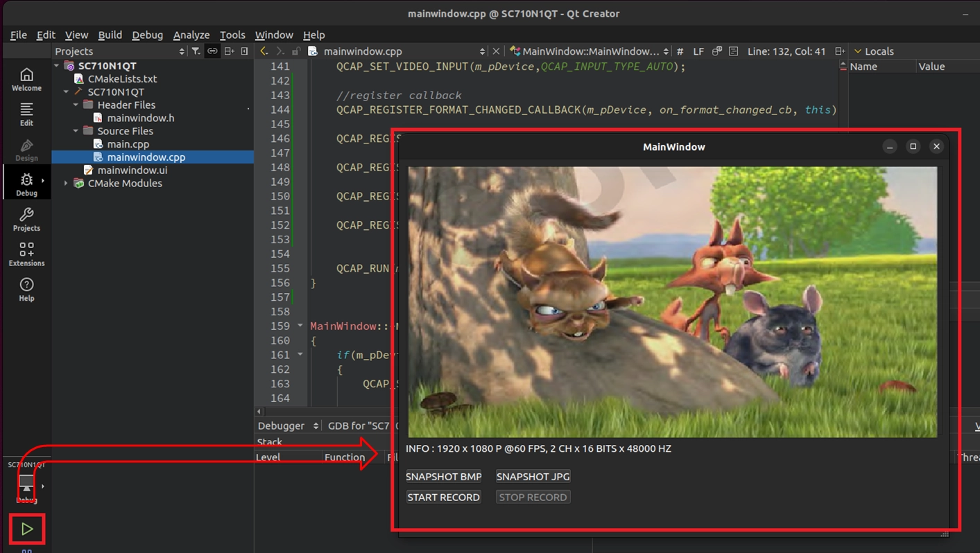
Task: Click the Value column header in Locals
Action: (x=947, y=67)
